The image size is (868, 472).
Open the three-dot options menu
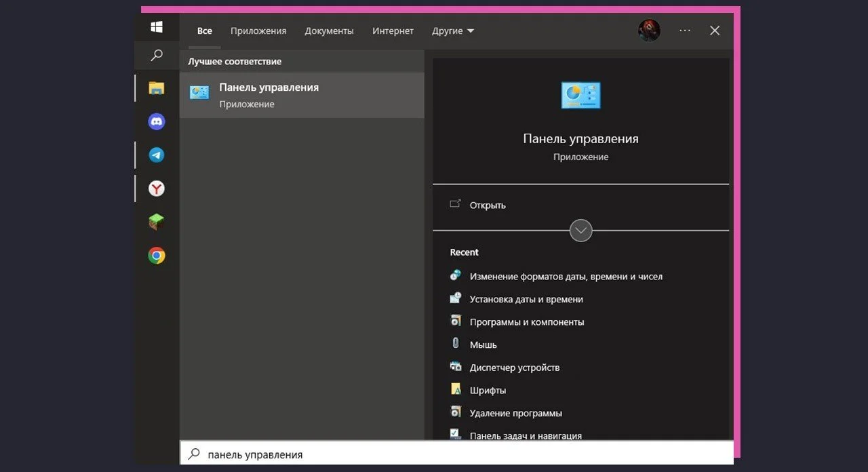[685, 31]
